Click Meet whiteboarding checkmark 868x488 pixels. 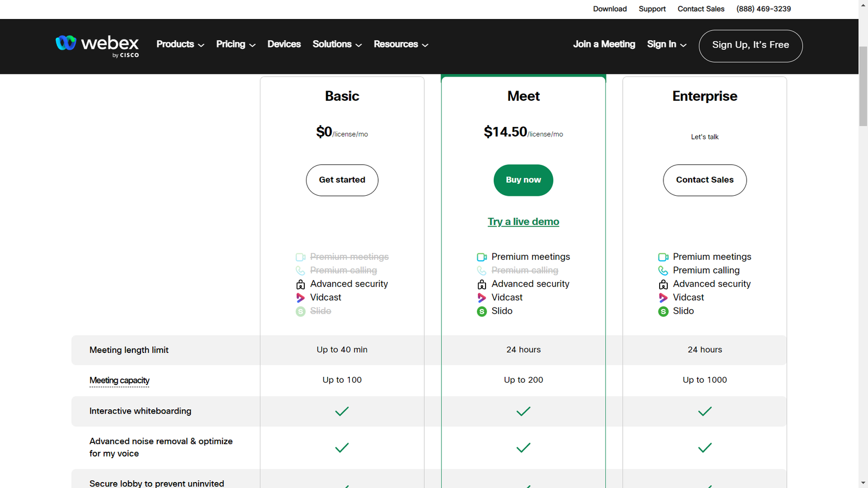pos(524,412)
